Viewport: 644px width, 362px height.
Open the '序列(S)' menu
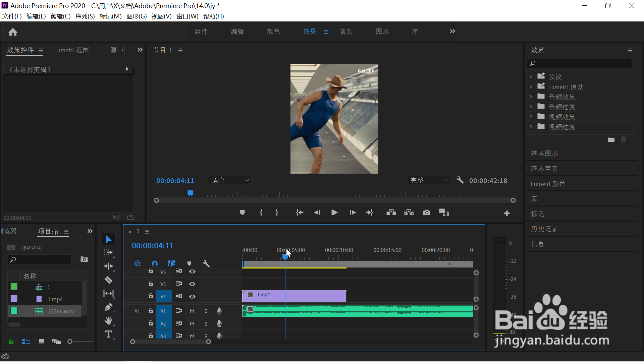coord(85,16)
